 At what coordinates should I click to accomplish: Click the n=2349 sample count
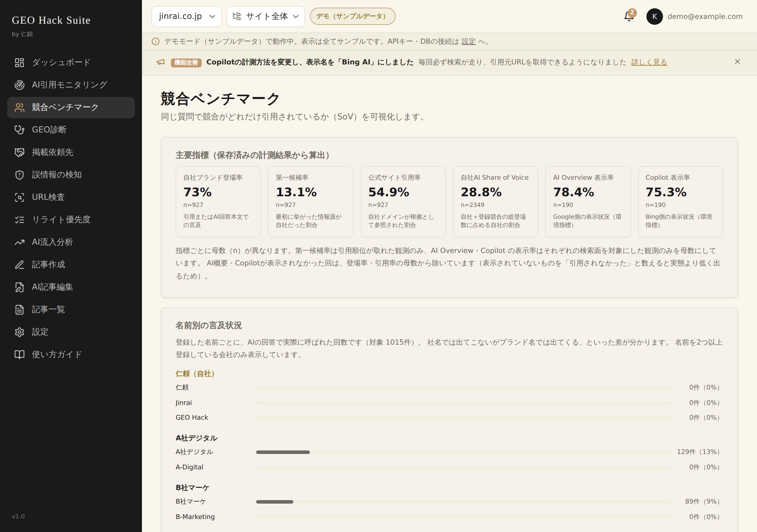(x=472, y=205)
